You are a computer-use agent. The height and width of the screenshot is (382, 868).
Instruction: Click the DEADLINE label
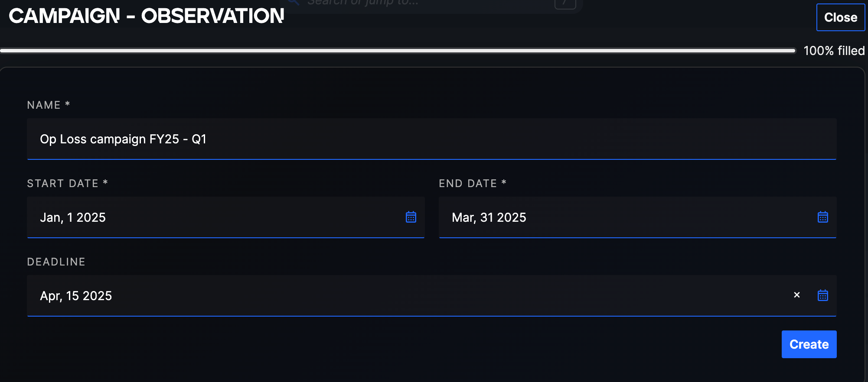(x=56, y=262)
